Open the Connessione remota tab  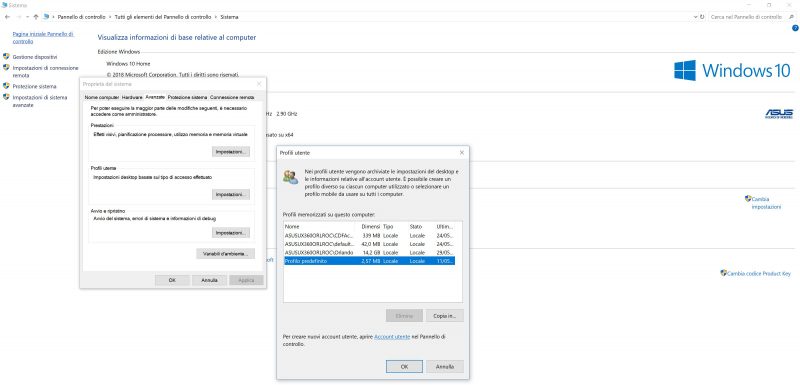[232, 97]
